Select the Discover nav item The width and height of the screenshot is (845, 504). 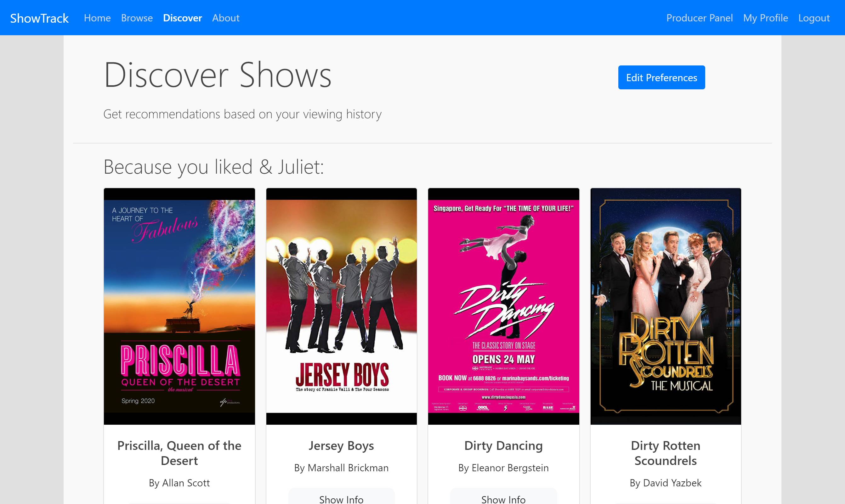182,18
